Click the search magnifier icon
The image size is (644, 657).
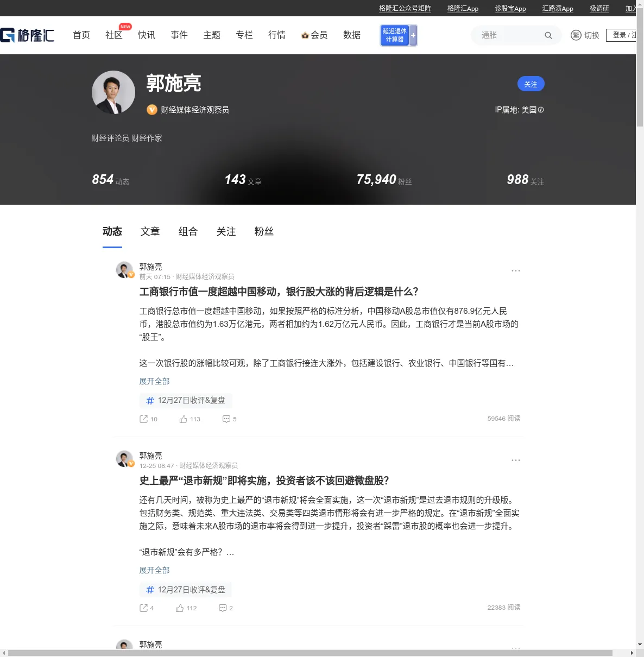click(x=548, y=35)
